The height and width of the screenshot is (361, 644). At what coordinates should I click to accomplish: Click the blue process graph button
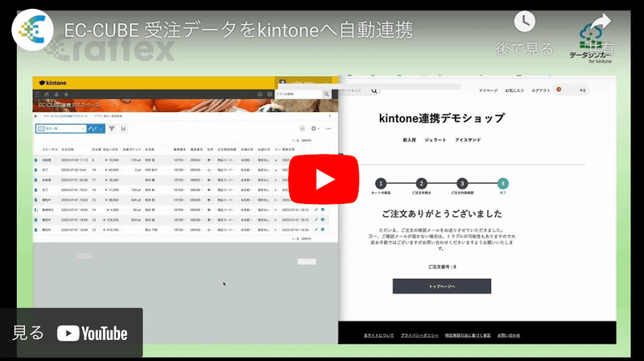pos(93,129)
